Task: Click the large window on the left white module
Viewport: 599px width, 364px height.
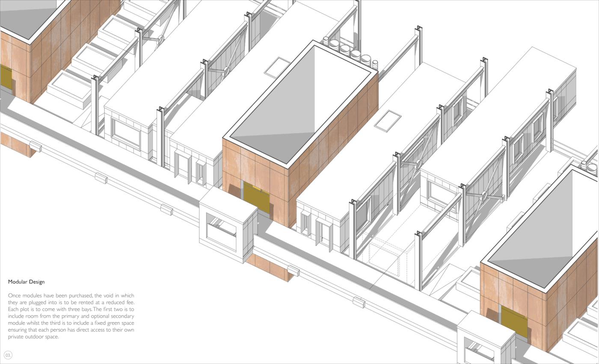Action: pos(126,133)
